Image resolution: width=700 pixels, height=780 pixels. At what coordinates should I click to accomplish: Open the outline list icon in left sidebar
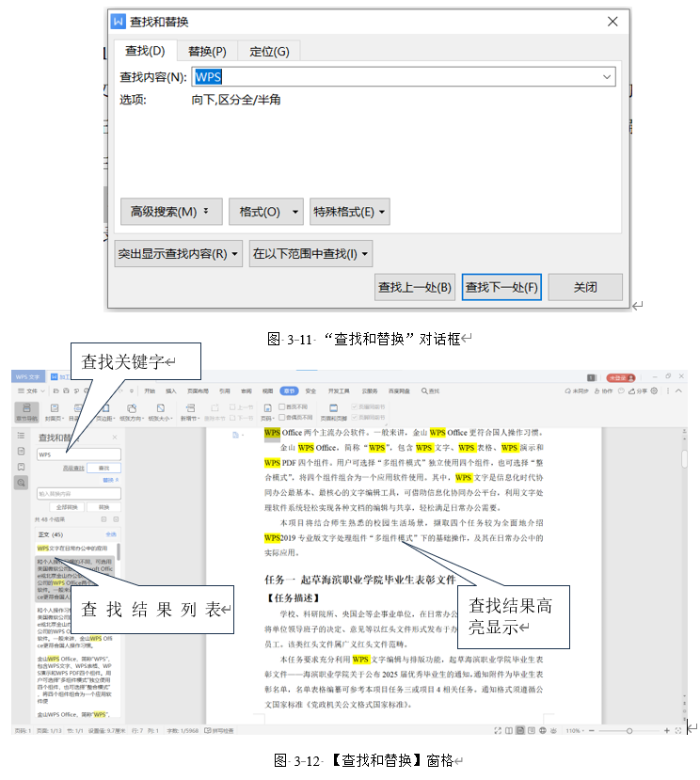(21, 436)
